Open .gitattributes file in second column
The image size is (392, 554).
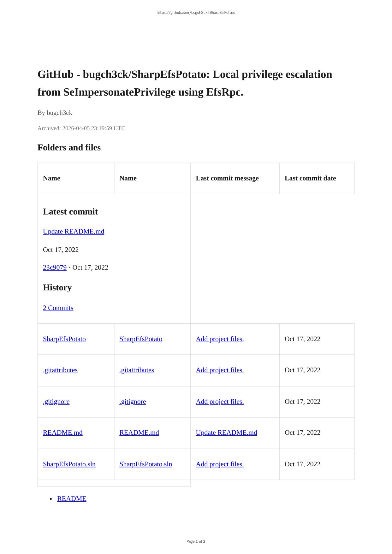(137, 370)
